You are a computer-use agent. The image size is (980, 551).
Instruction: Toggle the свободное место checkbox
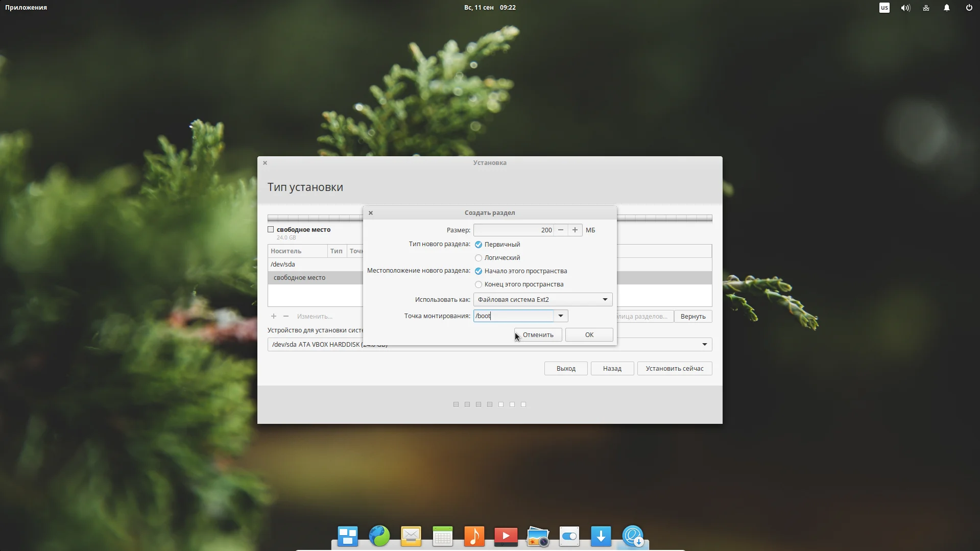pos(271,230)
